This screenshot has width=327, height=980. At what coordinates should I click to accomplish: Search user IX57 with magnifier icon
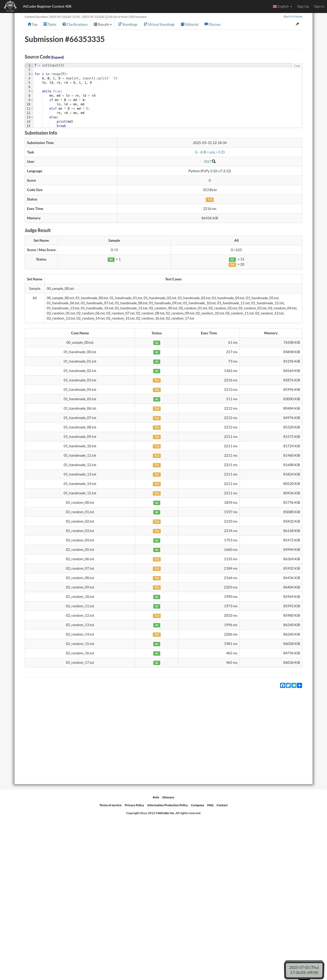(x=214, y=161)
